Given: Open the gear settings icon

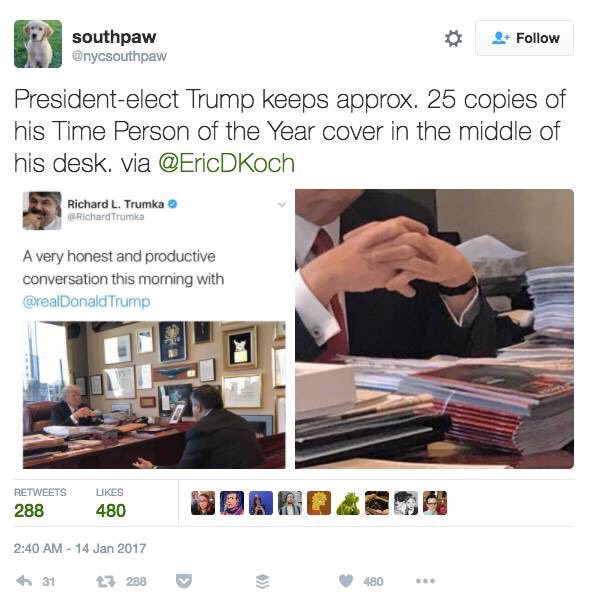Looking at the screenshot, I should pyautogui.click(x=453, y=38).
